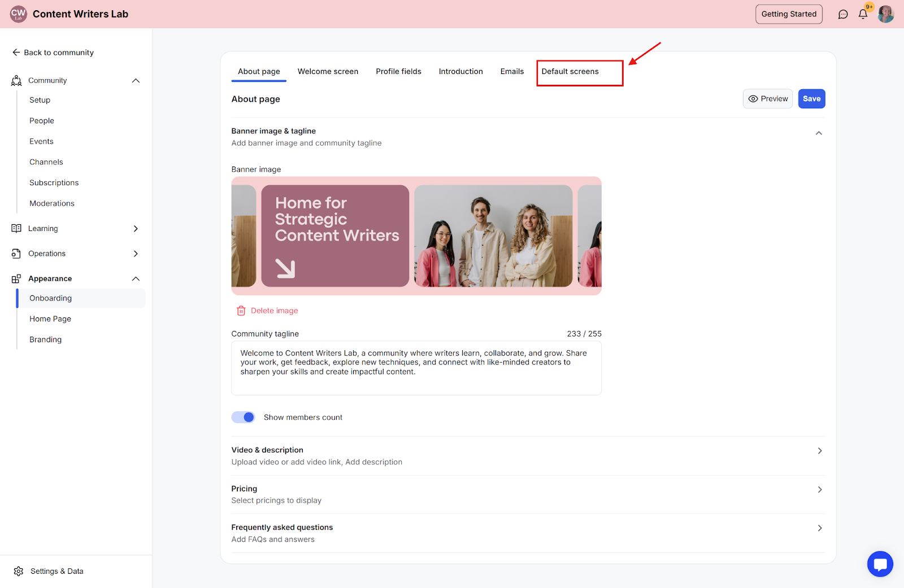This screenshot has height=588, width=904.
Task: Click the Appearance grid icon
Action: [16, 278]
